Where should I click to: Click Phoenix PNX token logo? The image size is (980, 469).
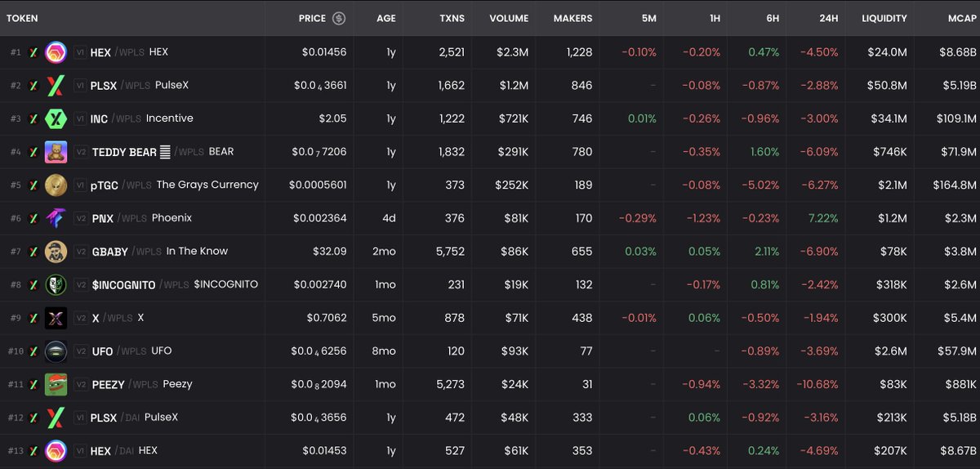56,218
